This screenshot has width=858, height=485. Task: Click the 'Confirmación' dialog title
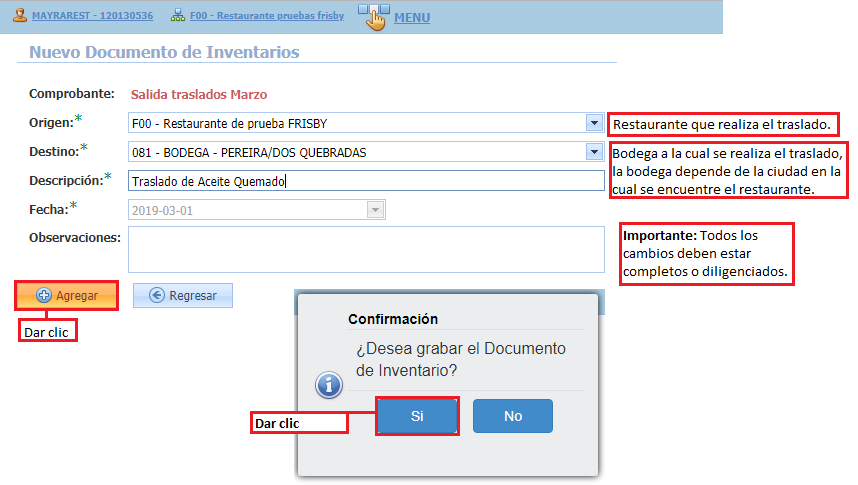pos(393,319)
